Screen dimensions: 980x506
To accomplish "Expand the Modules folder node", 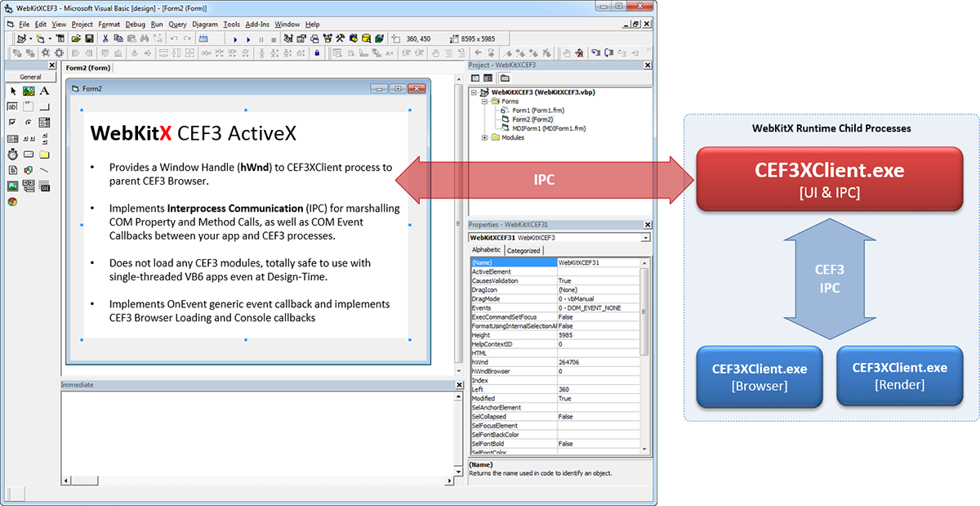I will [484, 137].
